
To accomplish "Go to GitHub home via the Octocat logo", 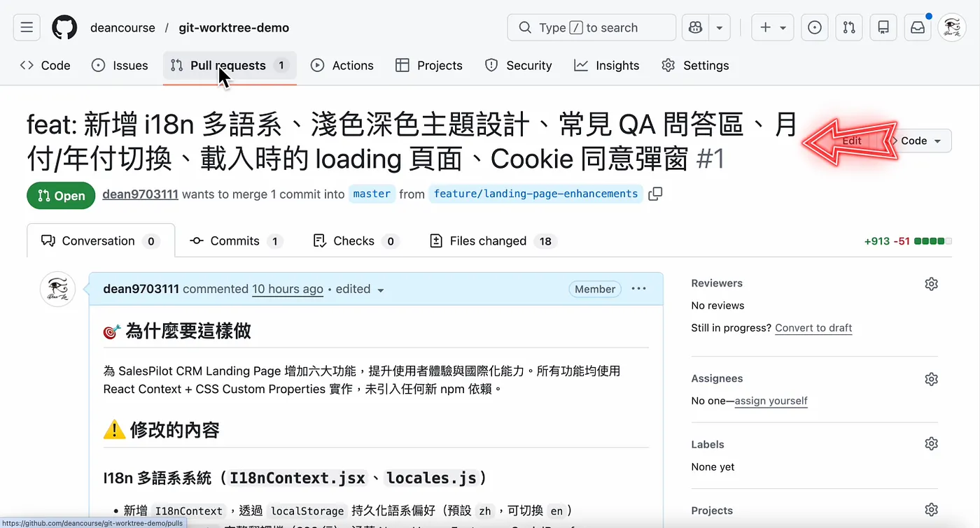I will (x=64, y=27).
